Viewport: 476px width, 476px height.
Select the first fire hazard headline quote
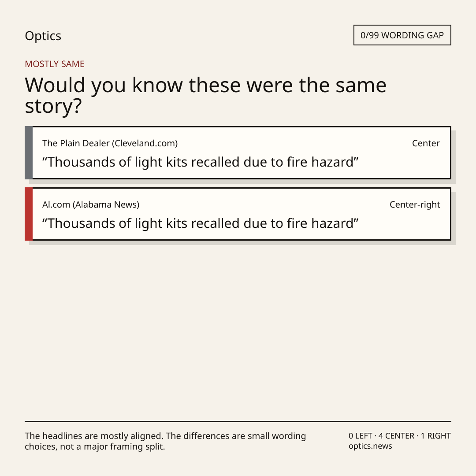pos(201,162)
